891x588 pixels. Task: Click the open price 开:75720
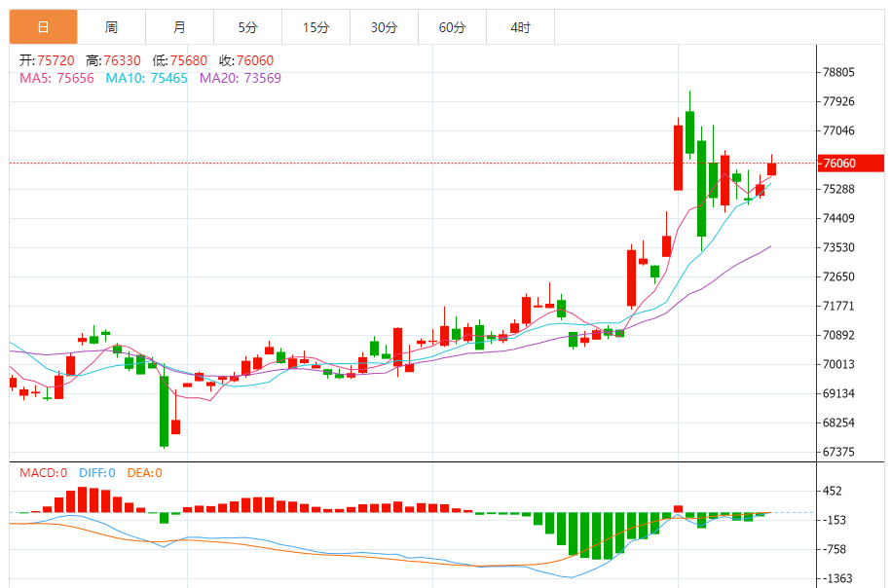coord(47,60)
